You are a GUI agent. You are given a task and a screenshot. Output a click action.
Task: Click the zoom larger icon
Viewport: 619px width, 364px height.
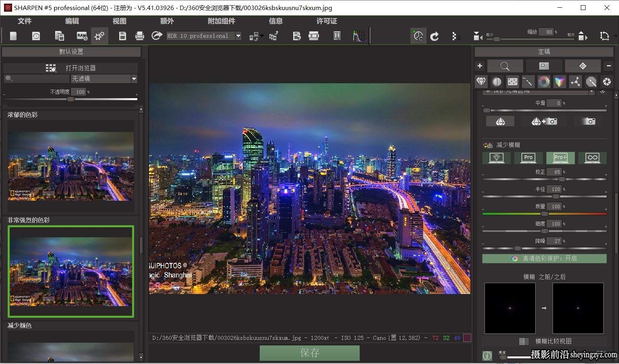click(x=583, y=37)
